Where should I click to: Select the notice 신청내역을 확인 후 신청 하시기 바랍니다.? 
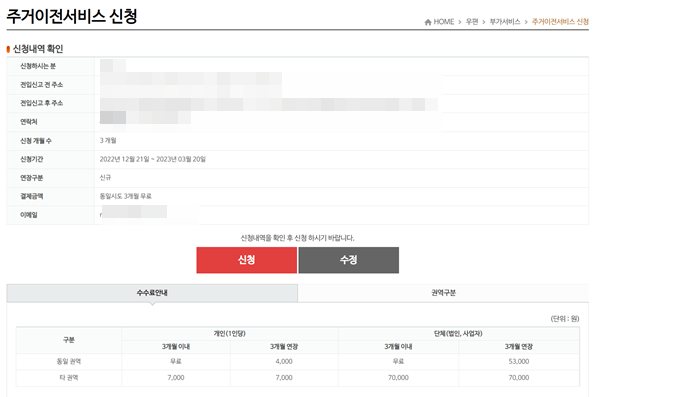(297, 238)
